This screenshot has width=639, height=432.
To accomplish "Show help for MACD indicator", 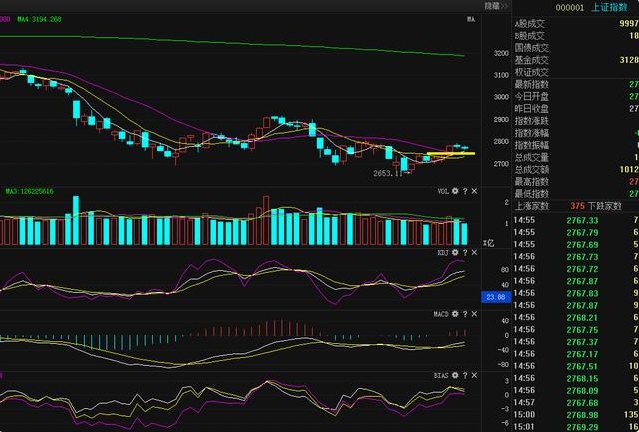I will (465, 314).
